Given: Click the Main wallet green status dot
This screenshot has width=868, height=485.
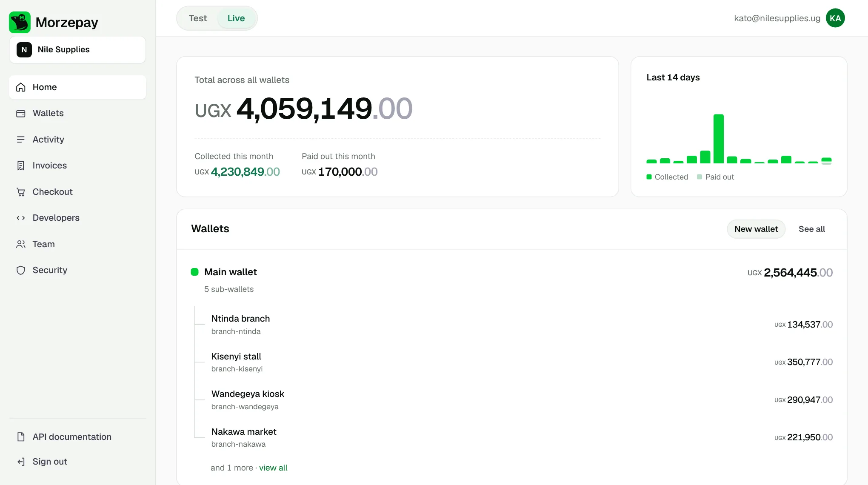Looking at the screenshot, I should point(194,272).
